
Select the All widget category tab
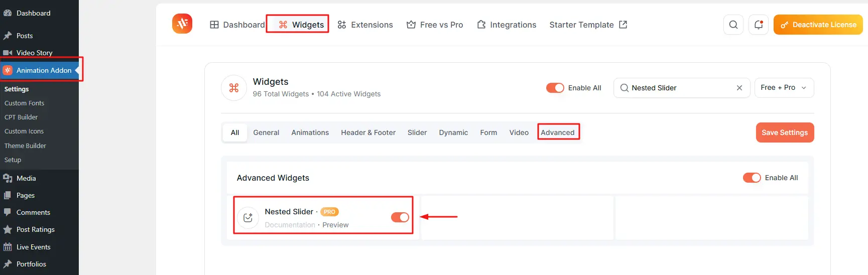[235, 132]
